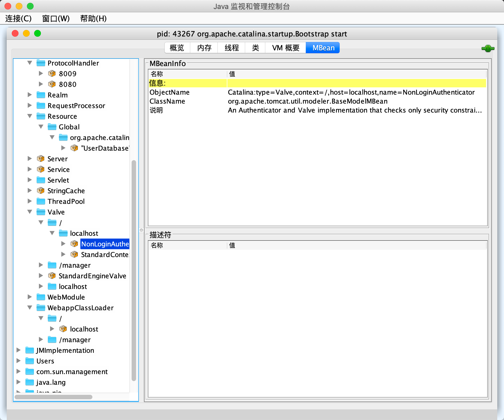This screenshot has width=504, height=420.
Task: Click the 说明 value "An Authenticator and Valve…"
Action: [x=355, y=110]
